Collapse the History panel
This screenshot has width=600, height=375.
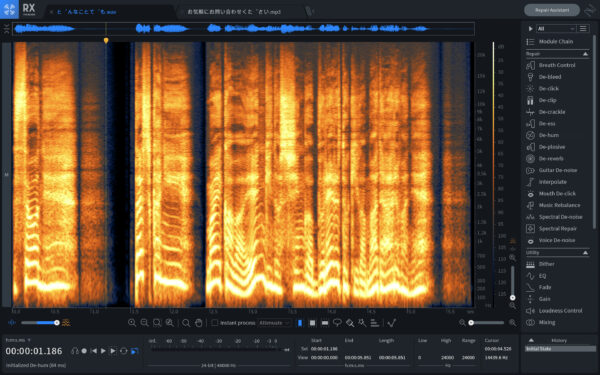coord(531,340)
